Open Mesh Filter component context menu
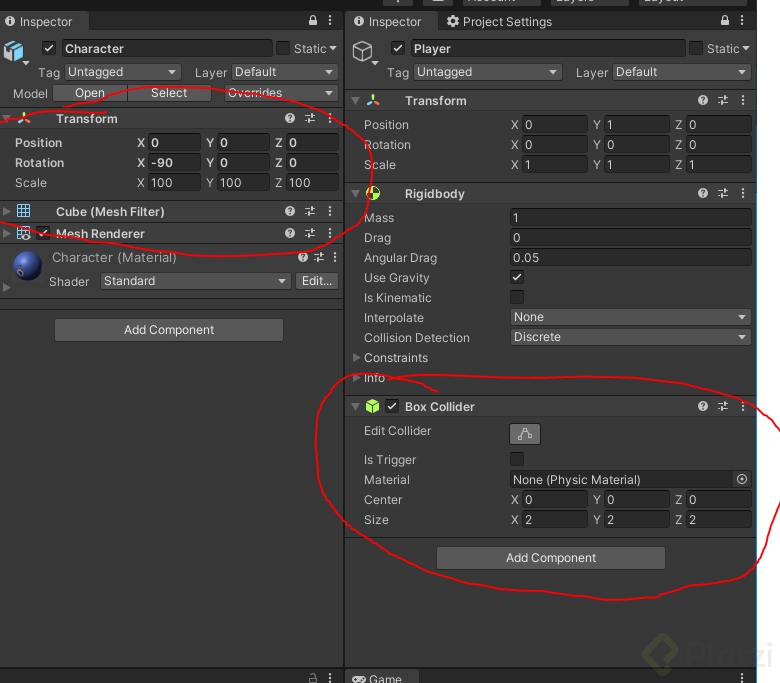Image resolution: width=780 pixels, height=683 pixels. [x=330, y=211]
